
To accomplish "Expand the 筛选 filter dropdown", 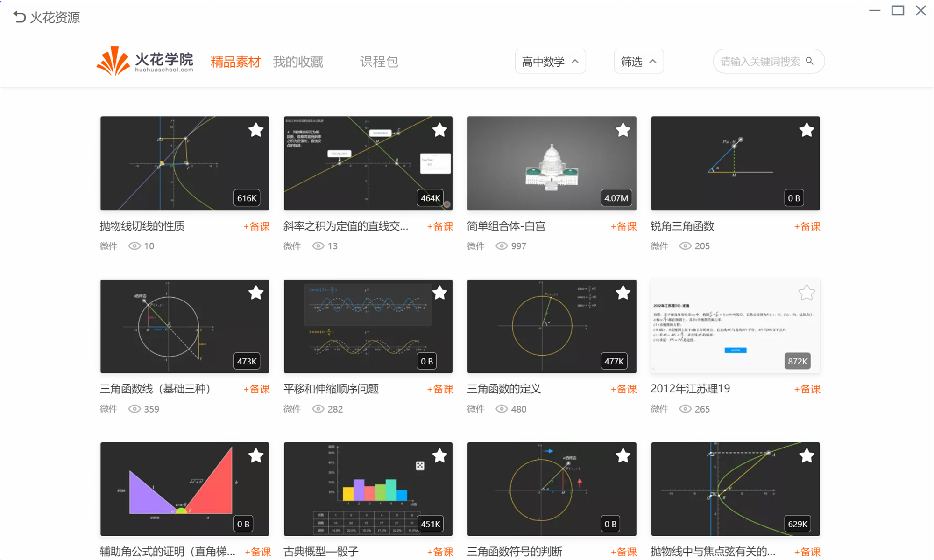I will [638, 61].
